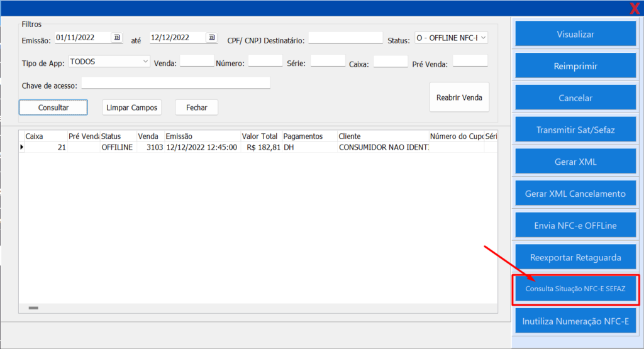This screenshot has width=644, height=349.
Task: Grab the horizontal scrollbar thumb in grid
Action: pos(33,308)
